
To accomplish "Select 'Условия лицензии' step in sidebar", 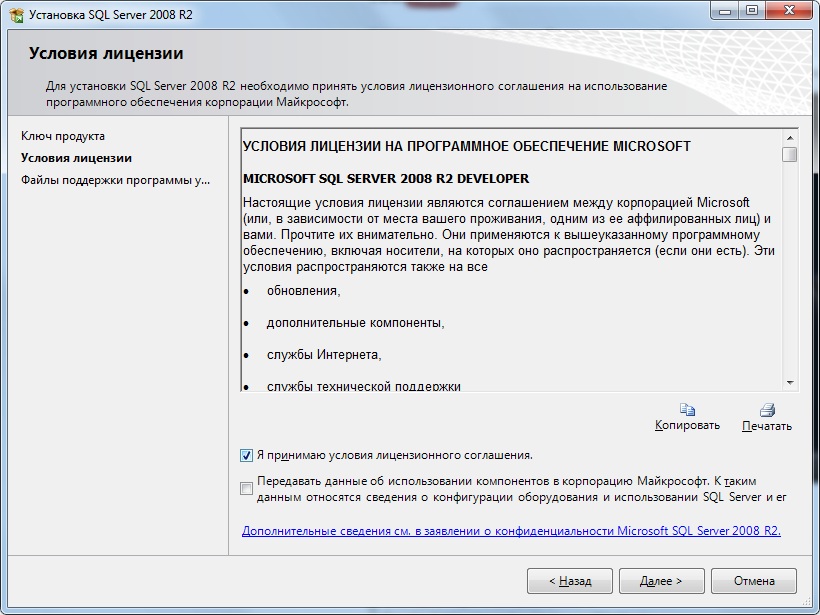I will click(x=76, y=158).
